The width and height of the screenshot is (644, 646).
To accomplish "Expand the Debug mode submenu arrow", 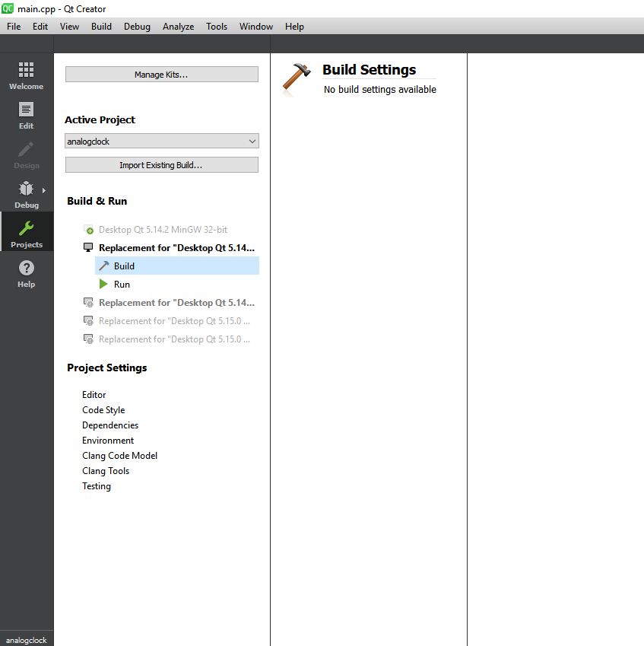I will (x=43, y=190).
